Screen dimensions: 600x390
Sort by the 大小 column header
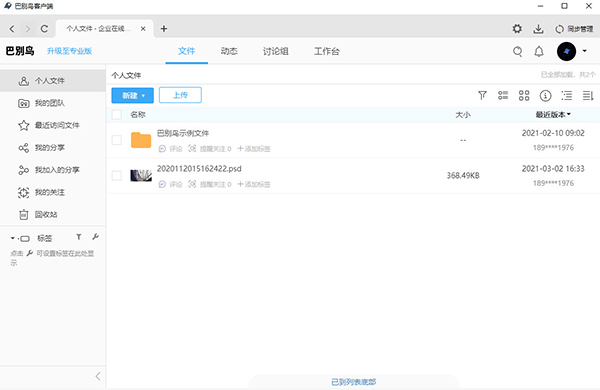[x=463, y=114]
